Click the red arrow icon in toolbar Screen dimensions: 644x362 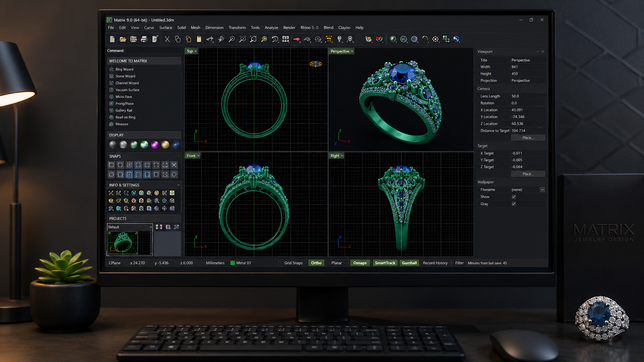[296, 39]
